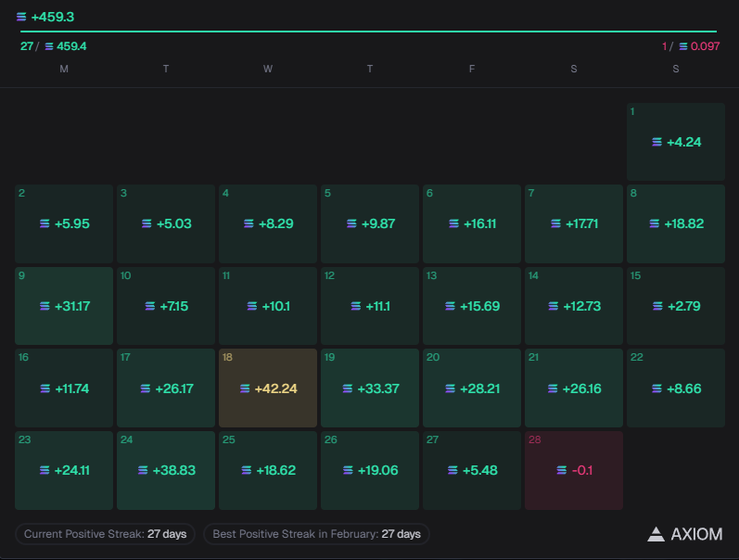This screenshot has width=739, height=560.
Task: Click the +5.03 value on day 3
Action: tap(174, 223)
